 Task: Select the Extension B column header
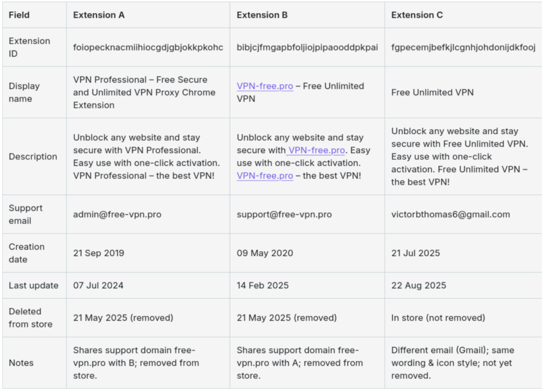(x=262, y=15)
